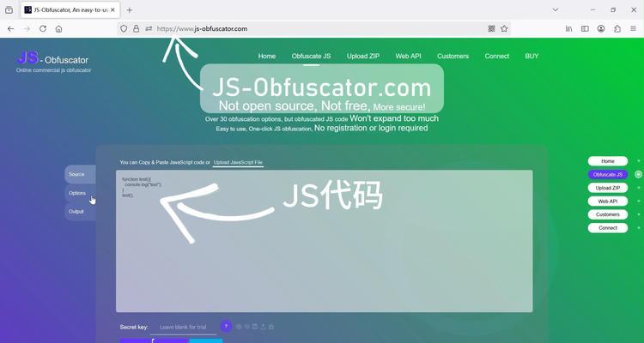The height and width of the screenshot is (343, 644).
Task: Open the browser home page icon
Action: [x=58, y=28]
